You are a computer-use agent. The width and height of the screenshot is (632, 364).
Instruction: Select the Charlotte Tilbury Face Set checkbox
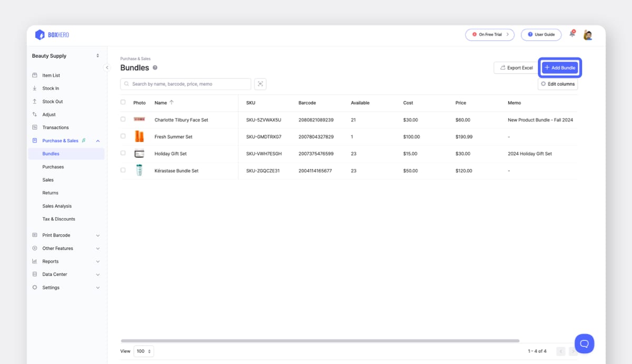click(x=123, y=119)
